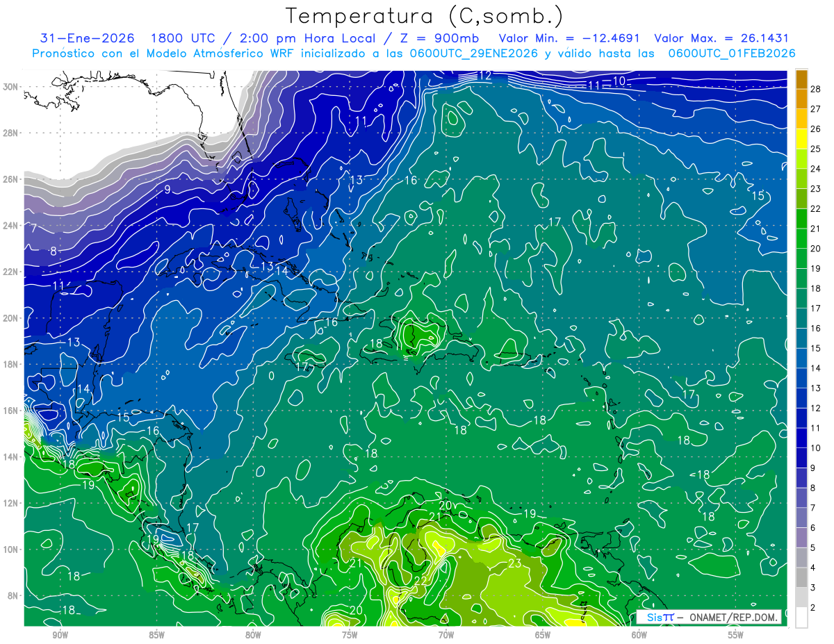Click the "2" label ending the color scale

[x=814, y=607]
